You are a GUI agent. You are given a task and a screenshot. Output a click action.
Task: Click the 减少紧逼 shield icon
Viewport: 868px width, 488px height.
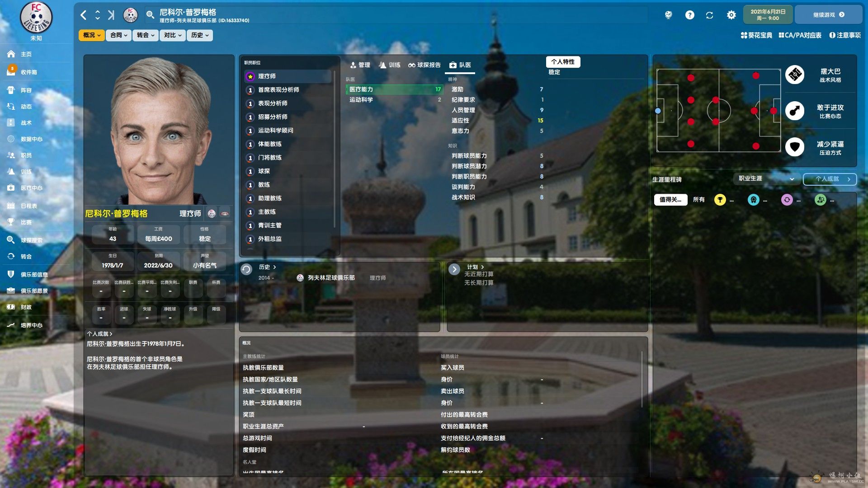(795, 147)
